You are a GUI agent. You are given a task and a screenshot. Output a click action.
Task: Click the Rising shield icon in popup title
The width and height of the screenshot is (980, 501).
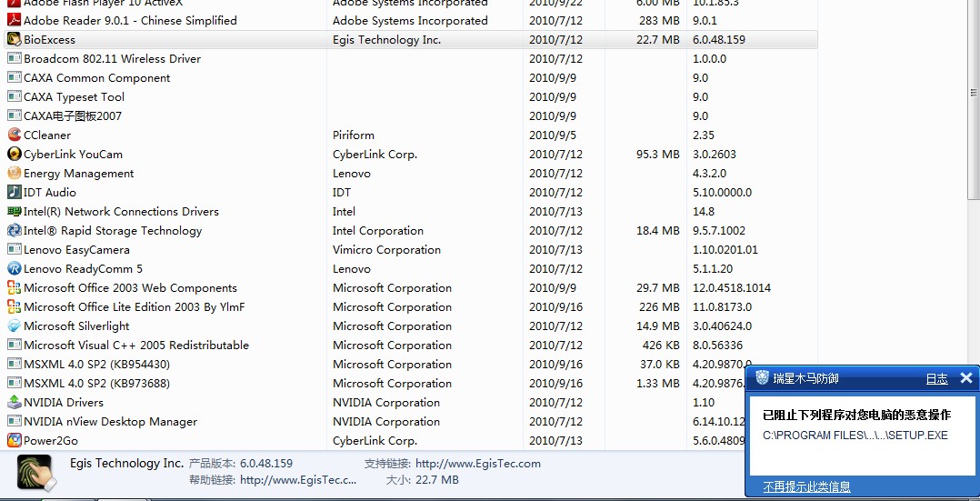(x=760, y=378)
